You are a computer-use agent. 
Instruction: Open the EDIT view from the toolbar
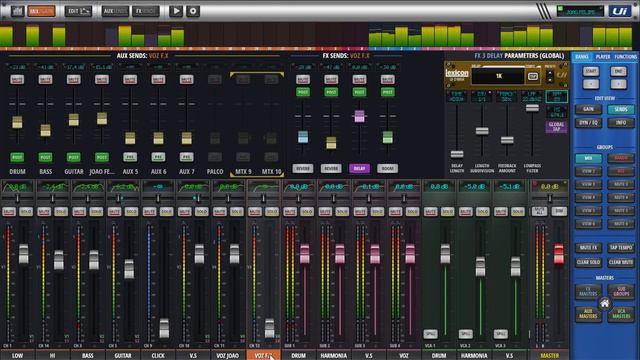[x=78, y=11]
